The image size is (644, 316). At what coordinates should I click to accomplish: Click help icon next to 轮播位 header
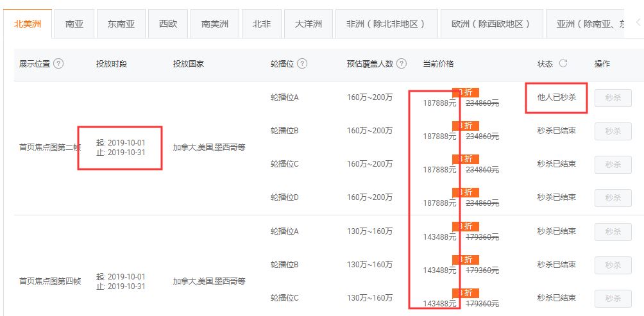pos(302,64)
